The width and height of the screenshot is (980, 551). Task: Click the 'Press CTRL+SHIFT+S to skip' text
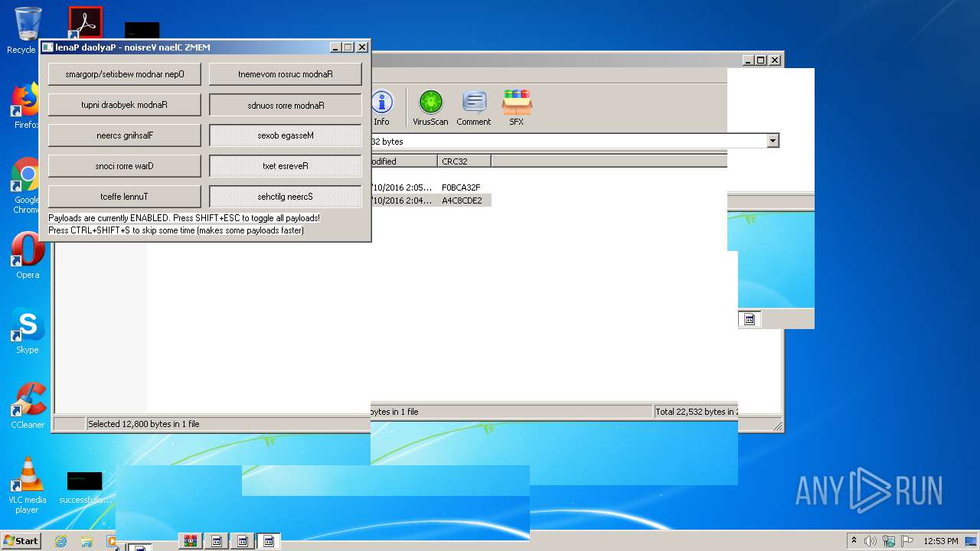coord(176,230)
